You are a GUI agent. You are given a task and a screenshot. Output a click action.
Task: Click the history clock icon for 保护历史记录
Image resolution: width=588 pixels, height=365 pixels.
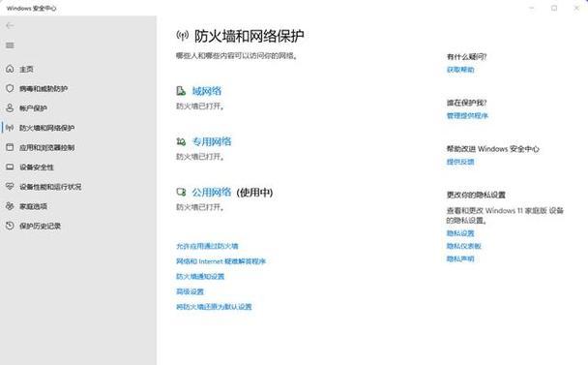[10, 226]
